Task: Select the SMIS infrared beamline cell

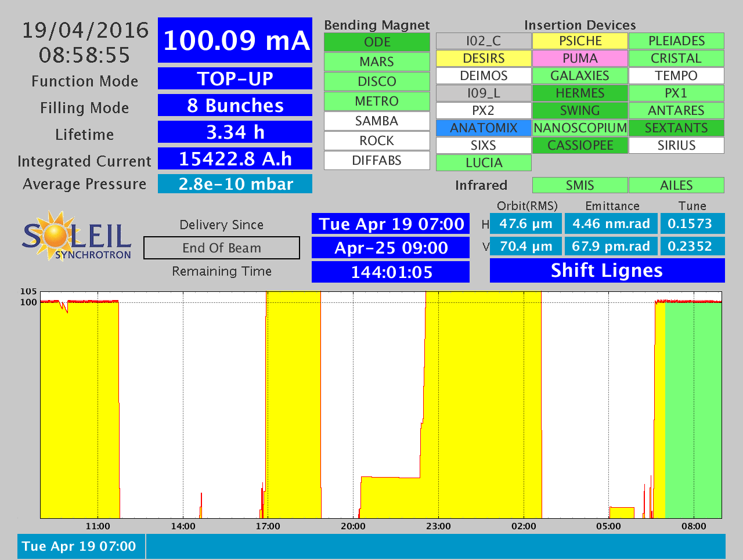Action: pos(580,185)
